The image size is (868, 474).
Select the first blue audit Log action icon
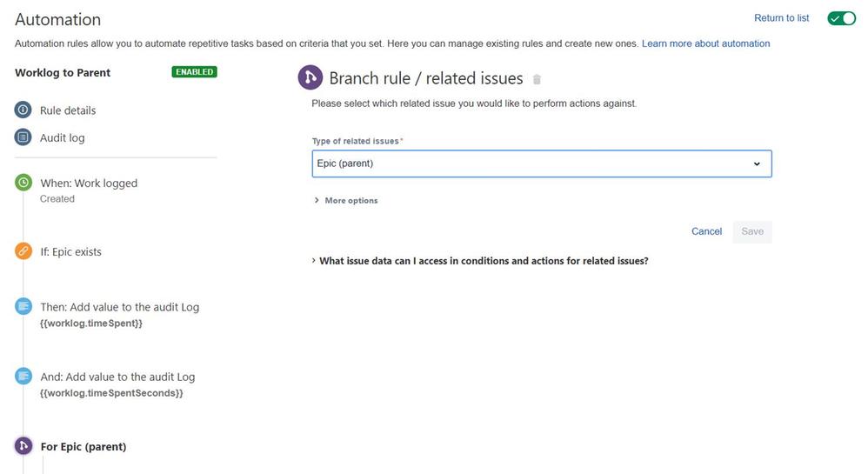(23, 306)
